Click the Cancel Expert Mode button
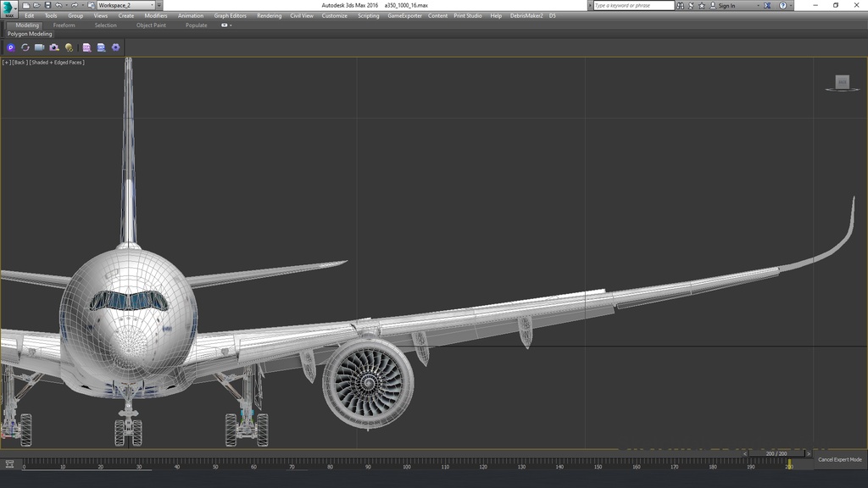868x488 pixels. [x=839, y=459]
